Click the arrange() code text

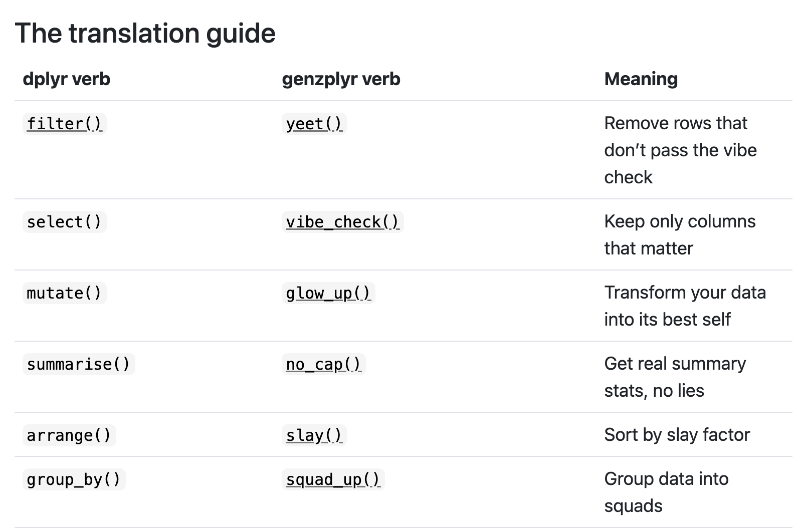coord(69,435)
